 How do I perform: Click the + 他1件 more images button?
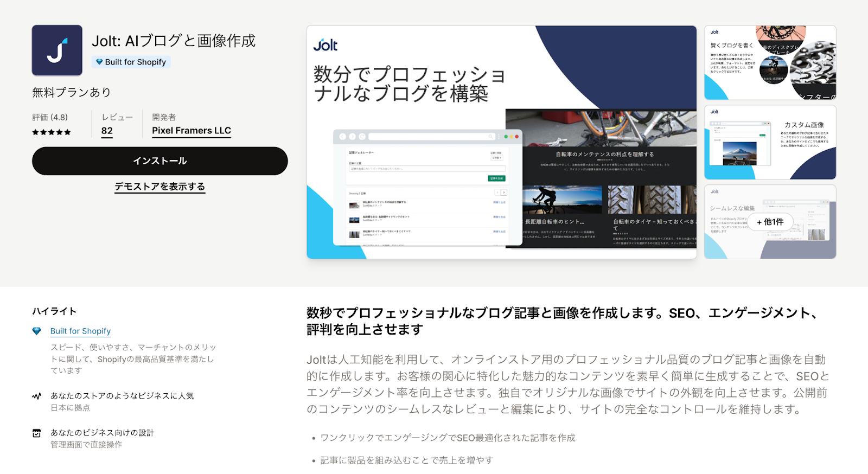tap(770, 222)
